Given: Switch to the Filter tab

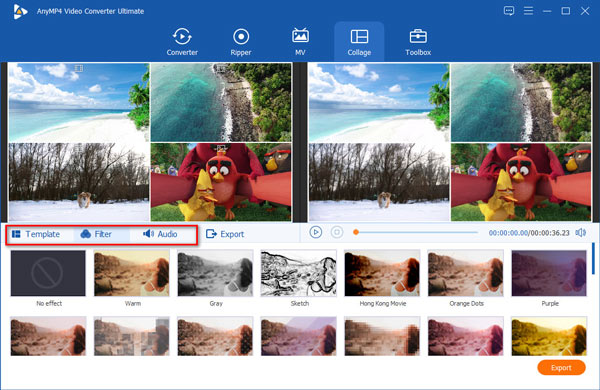Looking at the screenshot, I should pyautogui.click(x=96, y=234).
